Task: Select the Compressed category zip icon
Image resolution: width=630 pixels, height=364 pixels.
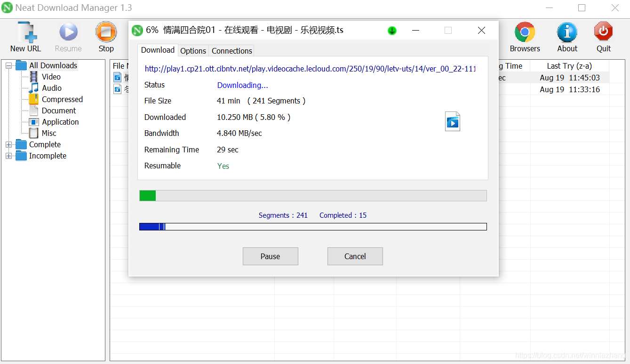Action: 34,99
